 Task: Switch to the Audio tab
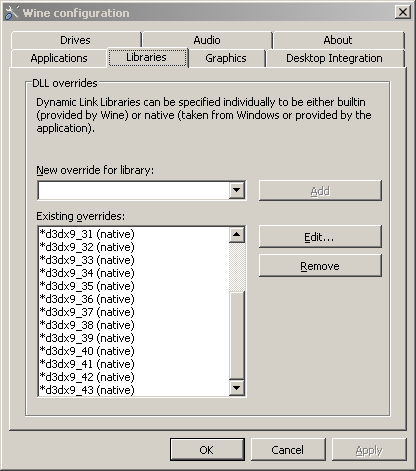[207, 40]
